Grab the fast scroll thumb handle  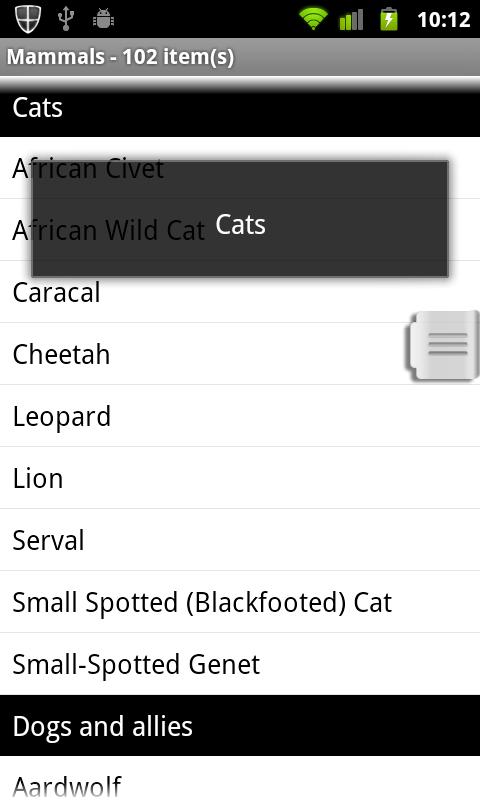443,345
